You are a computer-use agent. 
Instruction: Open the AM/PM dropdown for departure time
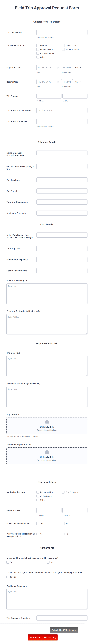[x=78, y=67]
